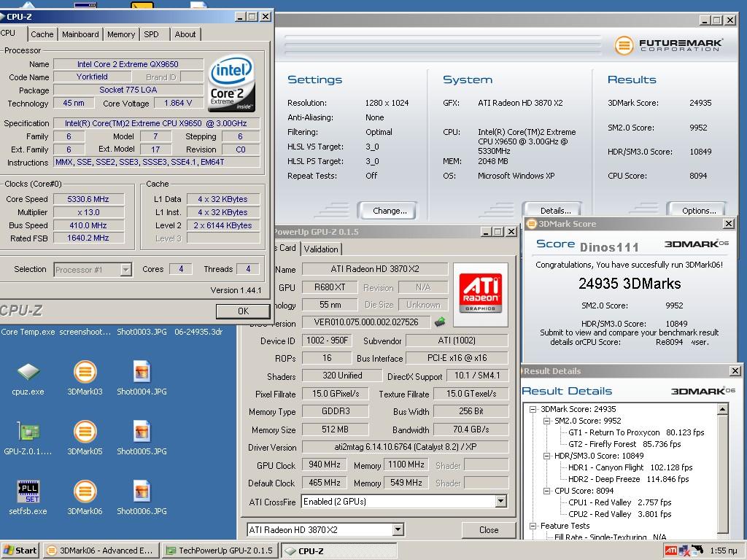The height and width of the screenshot is (560, 747).
Task: Open the Validation tab in GPU-Z
Action: tap(321, 249)
